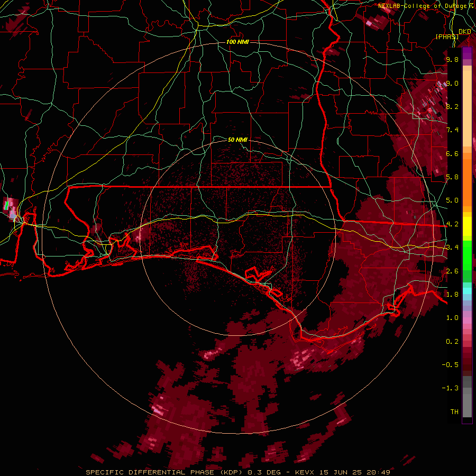Image resolution: width=476 pixels, height=476 pixels.
Task: Click the 15 JUN 25 date text
Action: [341, 472]
